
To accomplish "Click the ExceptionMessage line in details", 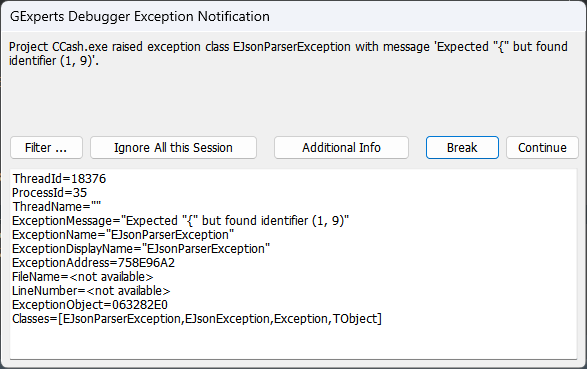I will pyautogui.click(x=180, y=221).
